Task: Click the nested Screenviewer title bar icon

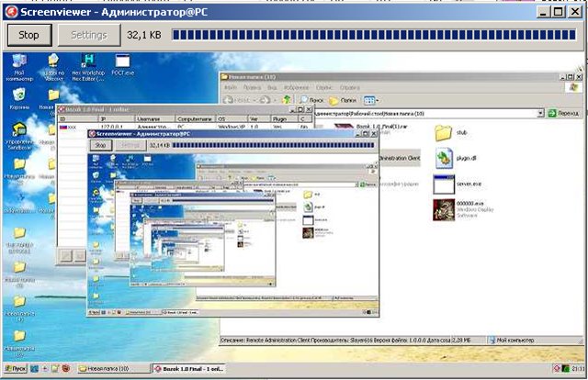Action: [92, 134]
